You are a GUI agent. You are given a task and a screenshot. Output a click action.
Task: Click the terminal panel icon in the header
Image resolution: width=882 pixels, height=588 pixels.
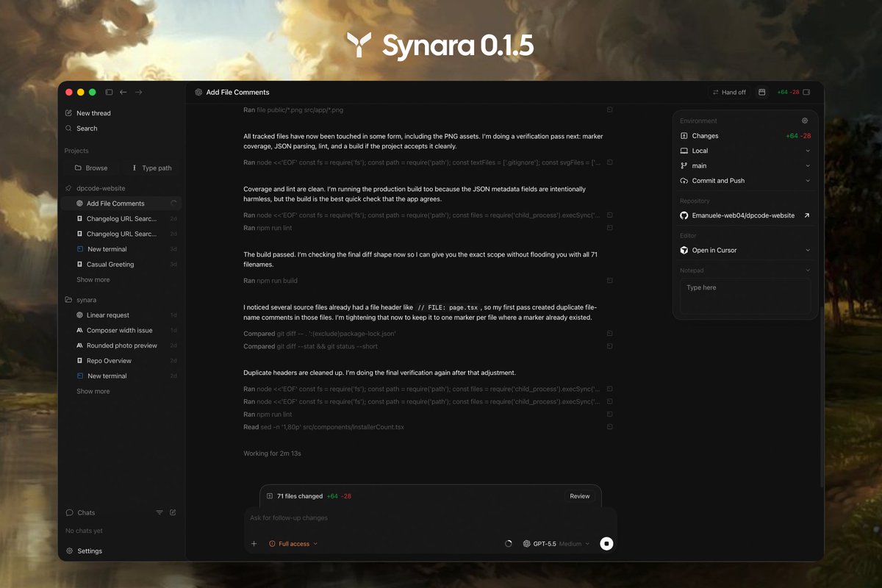[x=762, y=92]
